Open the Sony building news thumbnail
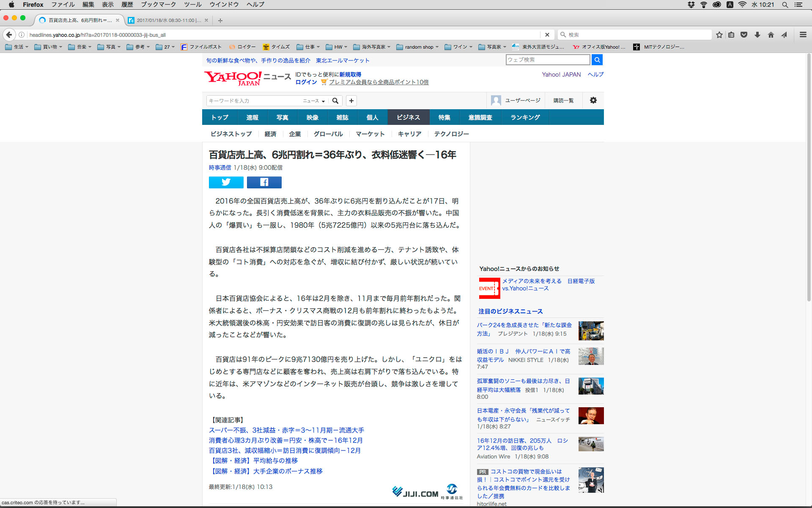 [591, 386]
